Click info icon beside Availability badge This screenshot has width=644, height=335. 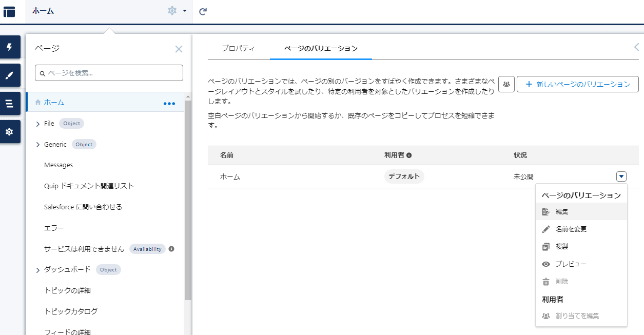click(x=171, y=249)
